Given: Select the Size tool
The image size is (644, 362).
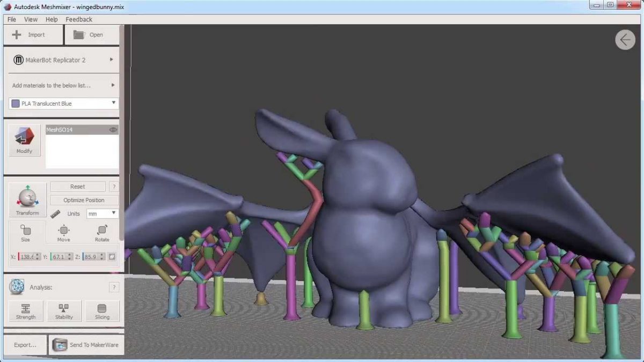Looking at the screenshot, I should click(26, 233).
